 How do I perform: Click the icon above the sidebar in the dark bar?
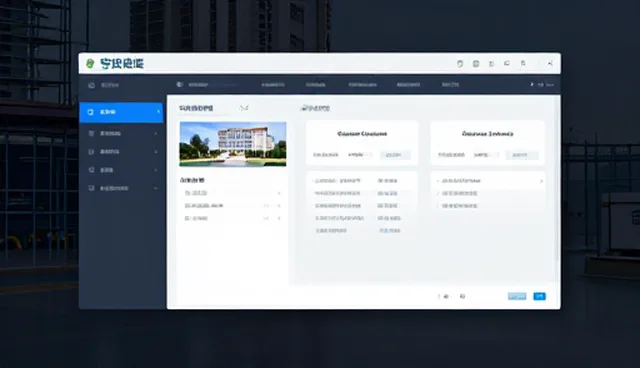pos(91,85)
